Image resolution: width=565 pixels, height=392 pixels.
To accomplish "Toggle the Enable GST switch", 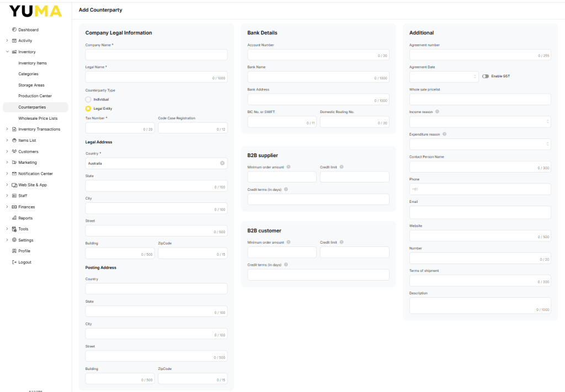I will [486, 76].
